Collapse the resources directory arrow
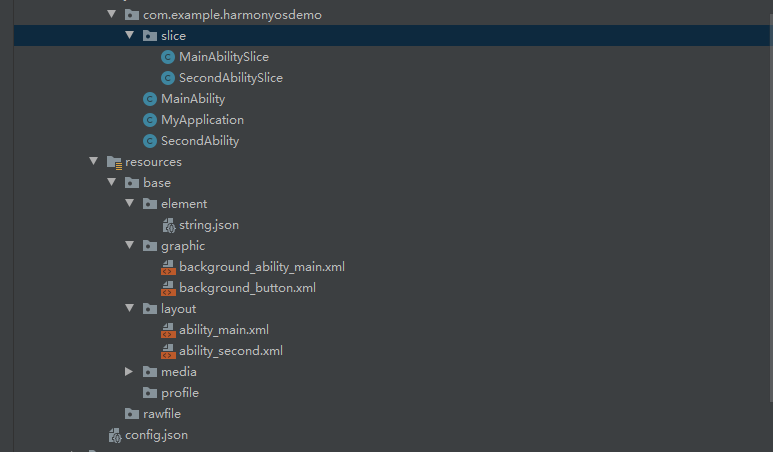The height and width of the screenshot is (452, 773). click(94, 161)
